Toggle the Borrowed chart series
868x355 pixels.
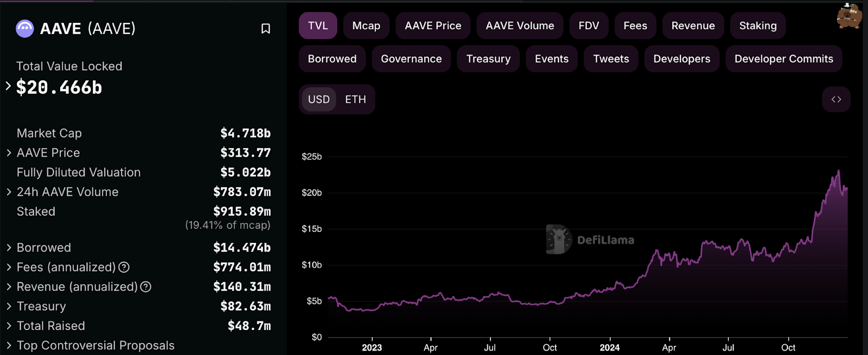pyautogui.click(x=332, y=59)
